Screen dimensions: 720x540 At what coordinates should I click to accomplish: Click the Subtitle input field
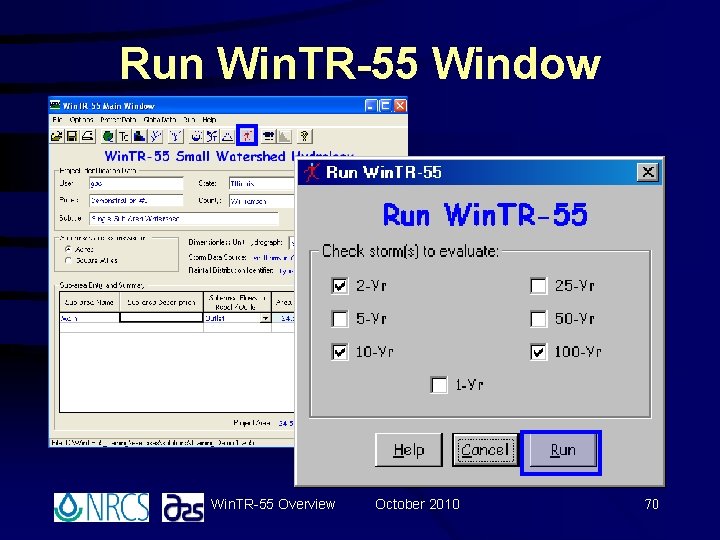[184, 219]
